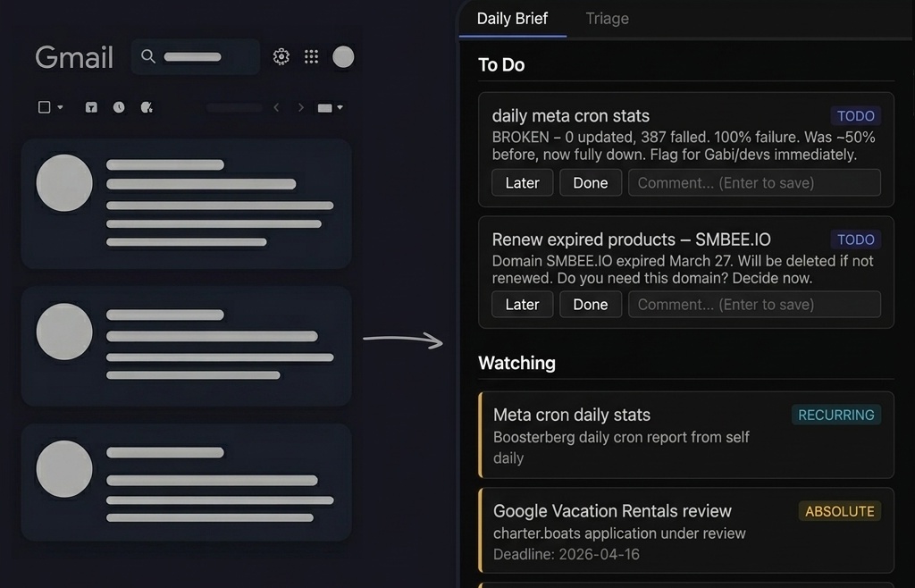Click the Comment field under daily meta cron stats
This screenshot has height=588, width=915.
[753, 182]
